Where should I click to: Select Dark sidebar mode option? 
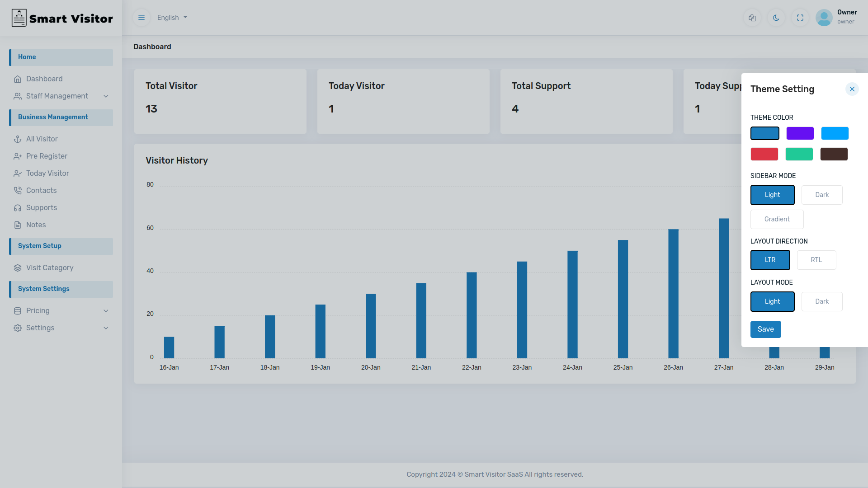(821, 195)
